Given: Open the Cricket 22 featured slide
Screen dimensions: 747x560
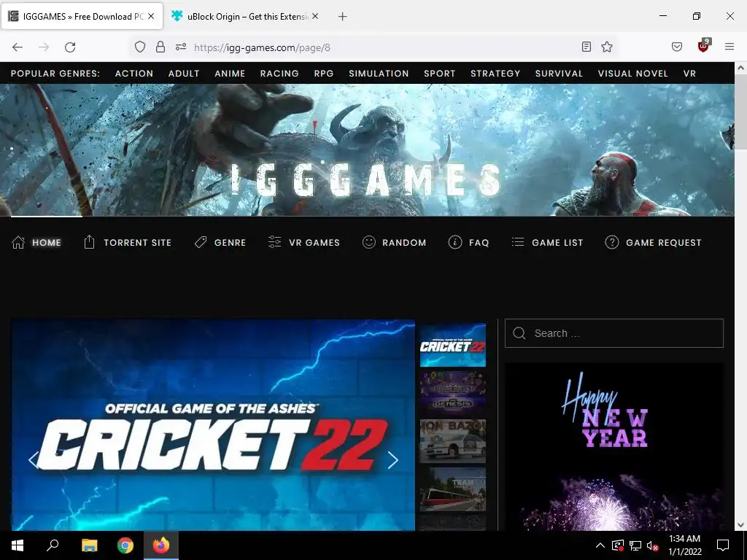Looking at the screenshot, I should tap(213, 425).
